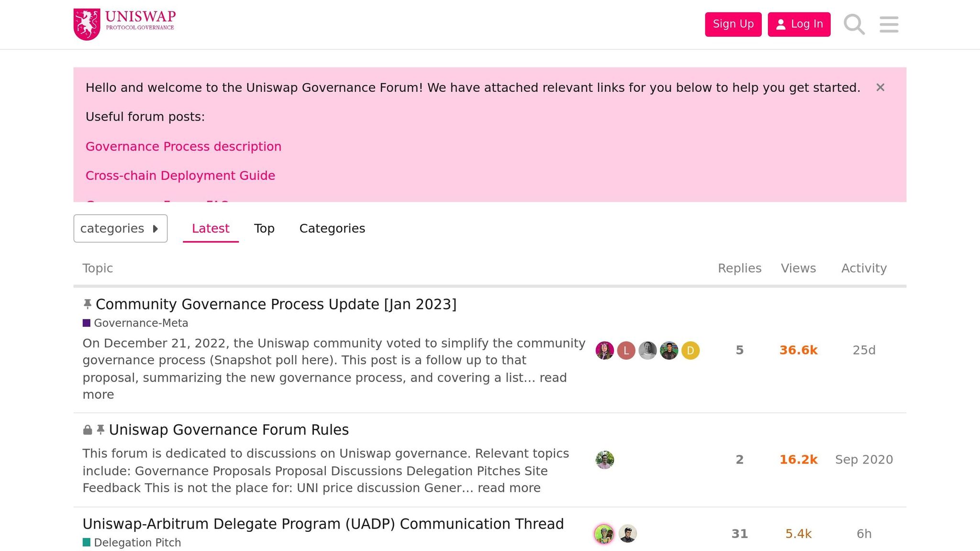980x551 pixels.
Task: Open the Delegation Pitch category badge
Action: tap(132, 542)
